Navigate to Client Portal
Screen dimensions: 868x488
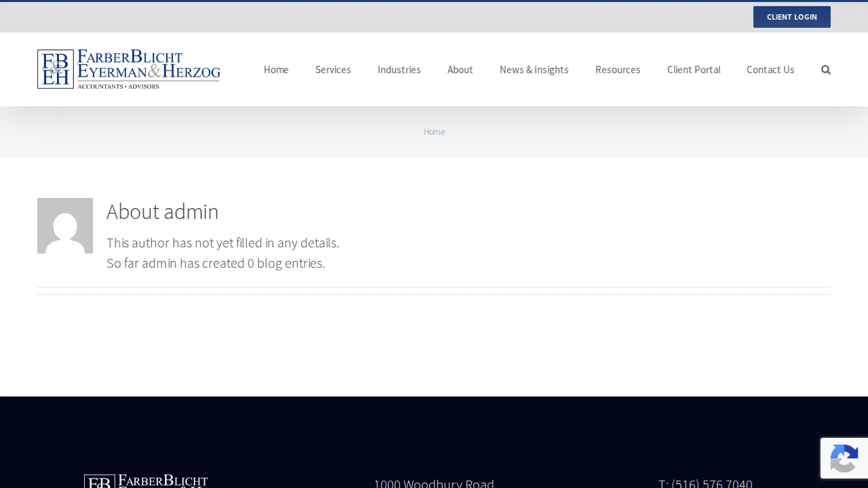click(x=694, y=70)
